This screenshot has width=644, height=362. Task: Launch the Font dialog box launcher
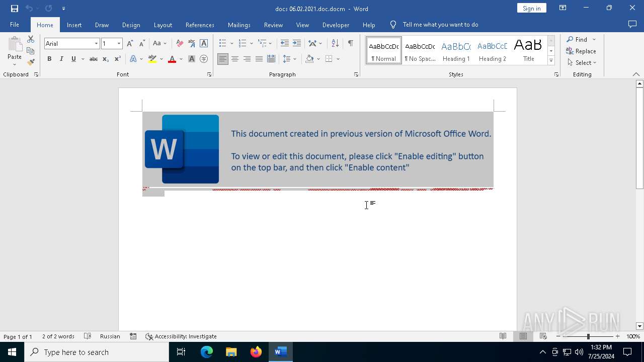point(209,74)
